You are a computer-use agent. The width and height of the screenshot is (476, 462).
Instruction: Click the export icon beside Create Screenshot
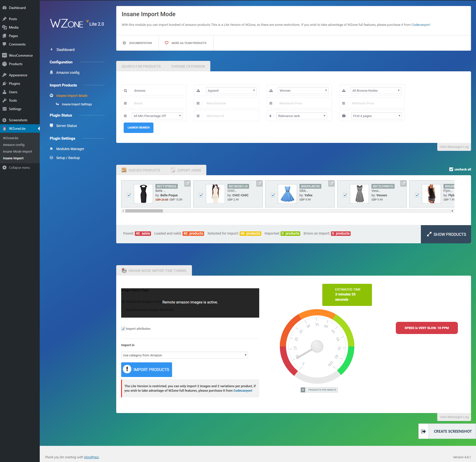click(x=424, y=431)
